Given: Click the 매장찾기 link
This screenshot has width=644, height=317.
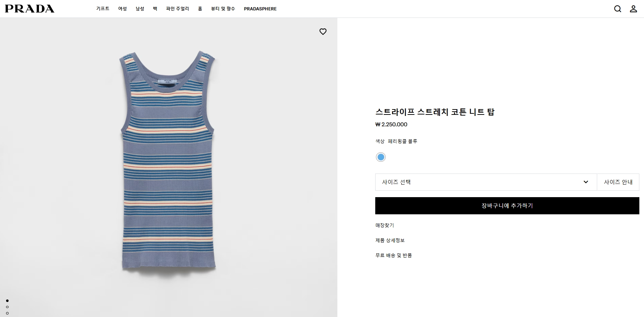Looking at the screenshot, I should [385, 225].
